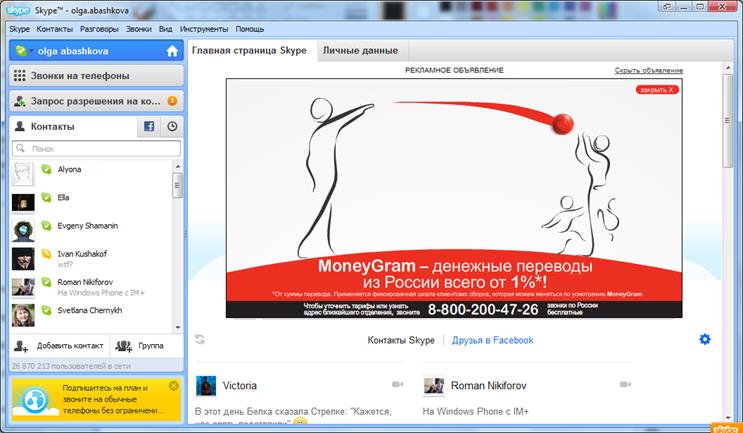Click the dial pad icon for phone calls

click(19, 76)
